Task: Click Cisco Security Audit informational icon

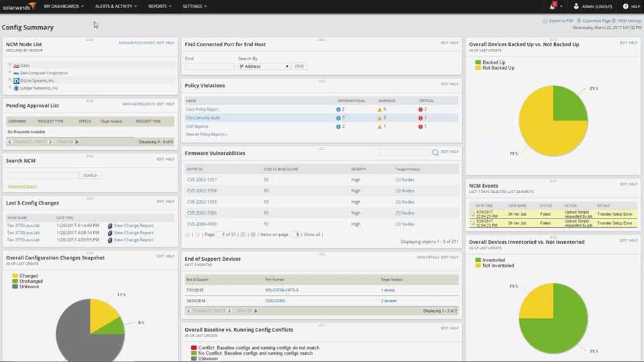Action: click(338, 118)
